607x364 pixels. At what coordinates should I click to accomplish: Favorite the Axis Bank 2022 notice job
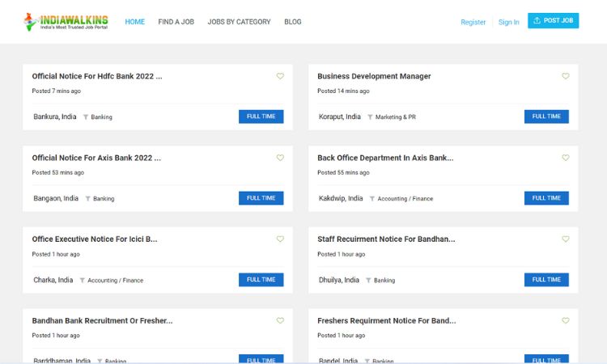280,158
